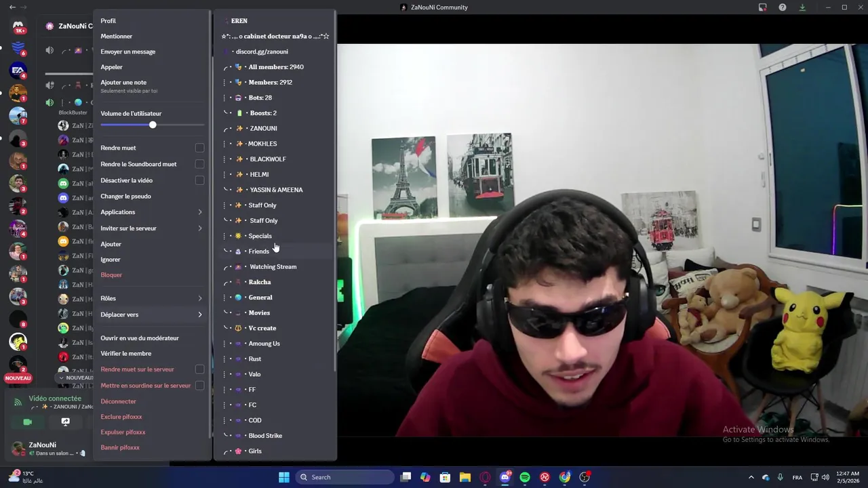Image resolution: width=868 pixels, height=488 pixels.
Task: Open the Opera GX taskbar icon
Action: (x=485, y=477)
